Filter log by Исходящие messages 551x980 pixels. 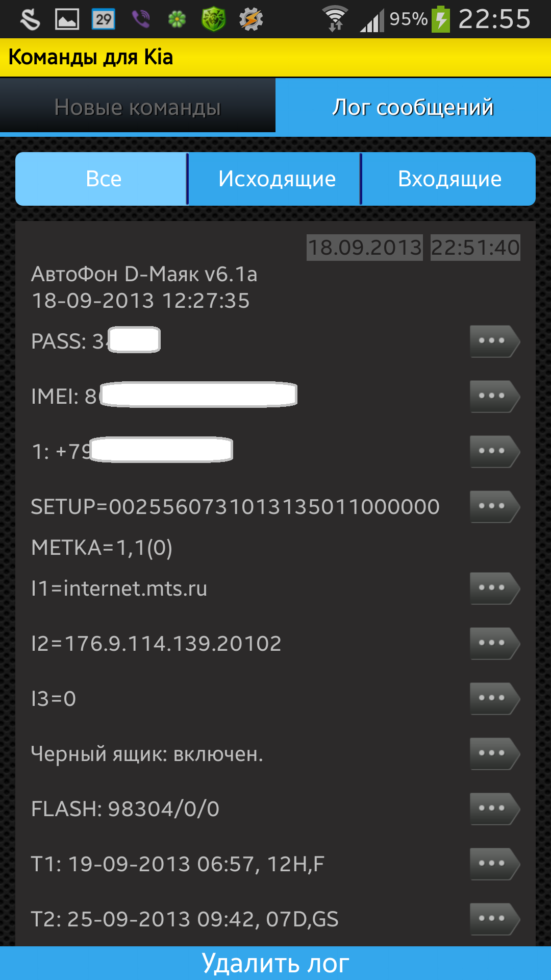(x=276, y=179)
